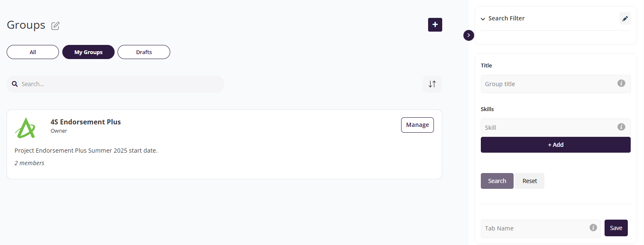
Task: Click the edit icon beside Groups heading
Action: 55,26
